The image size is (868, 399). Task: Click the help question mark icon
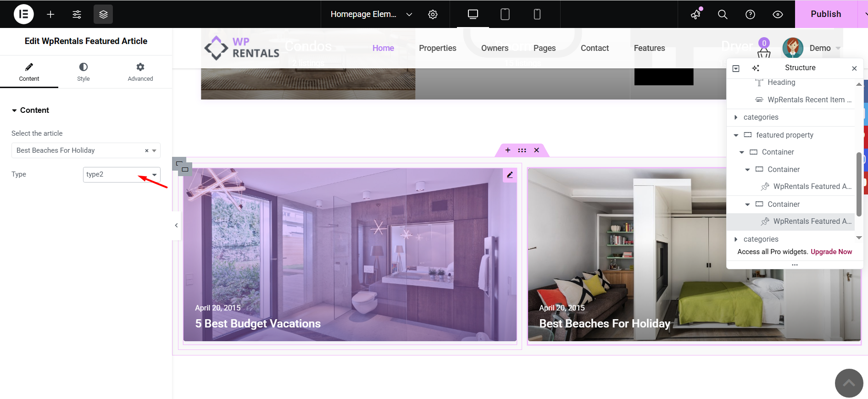750,14
